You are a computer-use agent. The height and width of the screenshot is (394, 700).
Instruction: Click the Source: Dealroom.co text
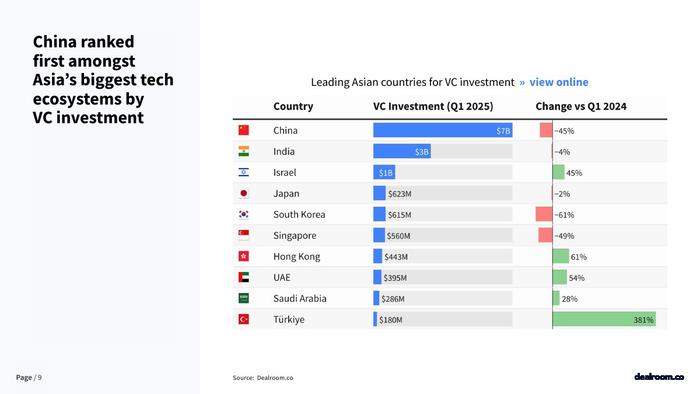point(262,377)
